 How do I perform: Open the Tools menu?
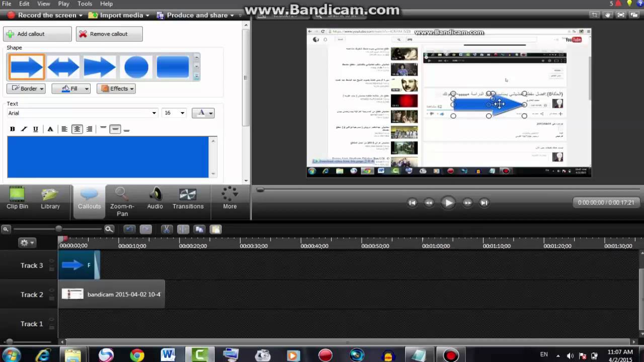point(85,4)
